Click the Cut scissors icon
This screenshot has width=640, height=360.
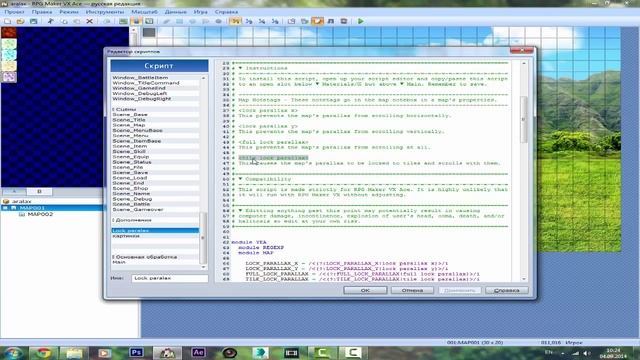click(x=51, y=21)
